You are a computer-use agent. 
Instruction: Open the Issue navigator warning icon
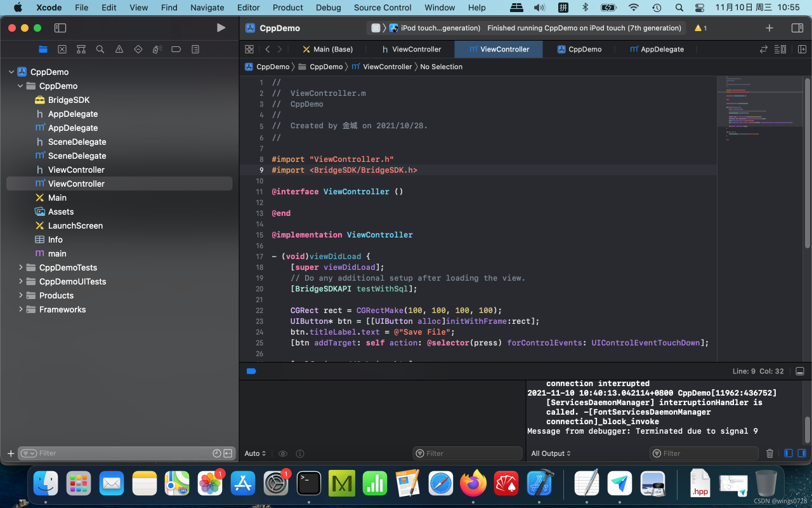point(119,50)
